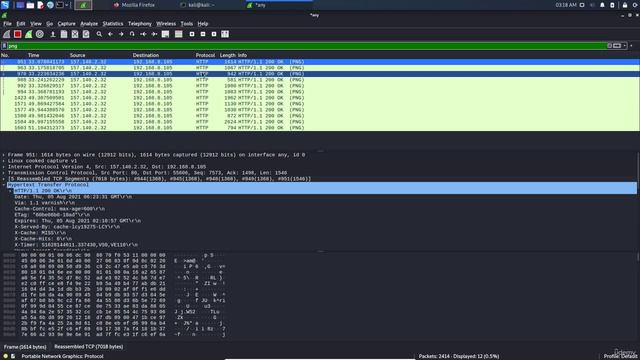Switch to kali@kali terminal in taskbar

click(198, 5)
